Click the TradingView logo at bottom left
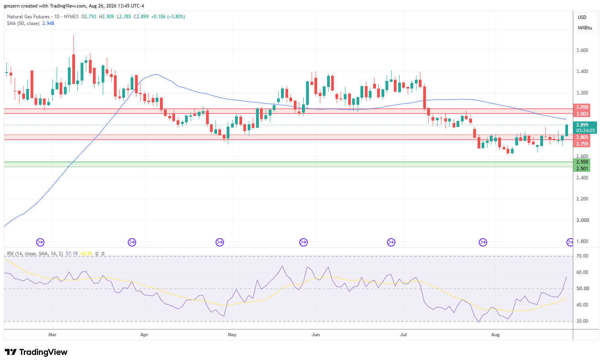Screen dimensions: 603x364 [x=36, y=352]
